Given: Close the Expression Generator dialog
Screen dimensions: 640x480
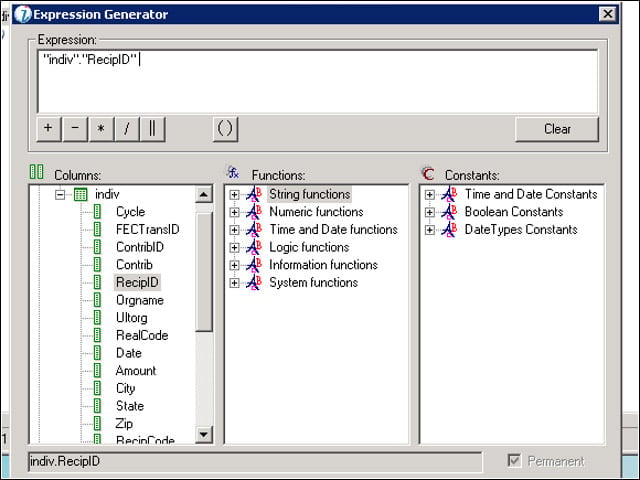Looking at the screenshot, I should click(x=607, y=14).
